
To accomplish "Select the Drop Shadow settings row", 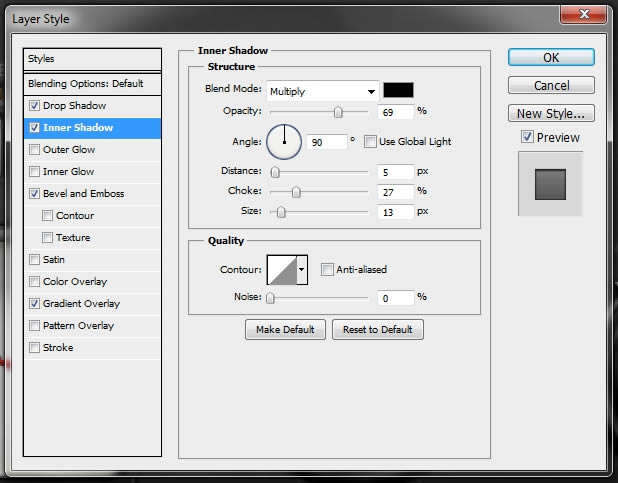I will pyautogui.click(x=92, y=106).
